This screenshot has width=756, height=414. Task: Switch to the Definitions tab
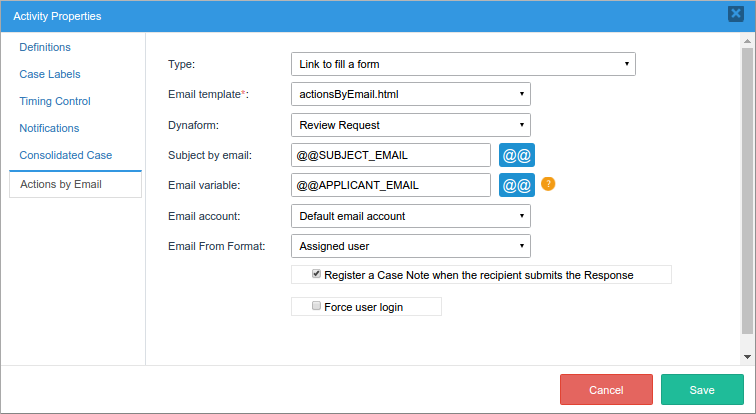pos(45,47)
